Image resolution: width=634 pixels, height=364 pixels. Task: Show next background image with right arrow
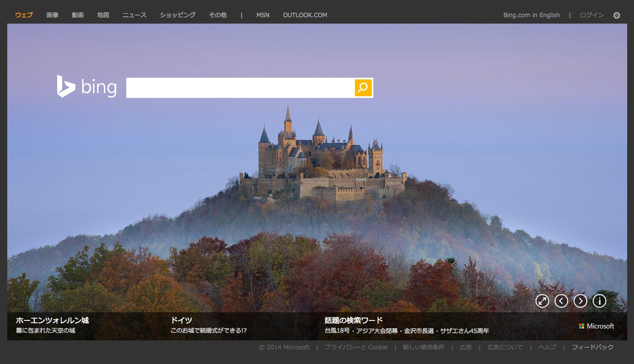pyautogui.click(x=580, y=301)
